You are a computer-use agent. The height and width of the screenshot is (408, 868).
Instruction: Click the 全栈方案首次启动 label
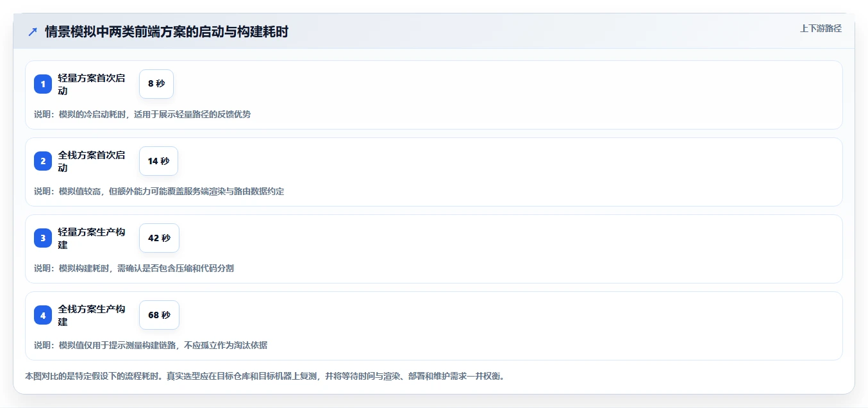tap(92, 161)
